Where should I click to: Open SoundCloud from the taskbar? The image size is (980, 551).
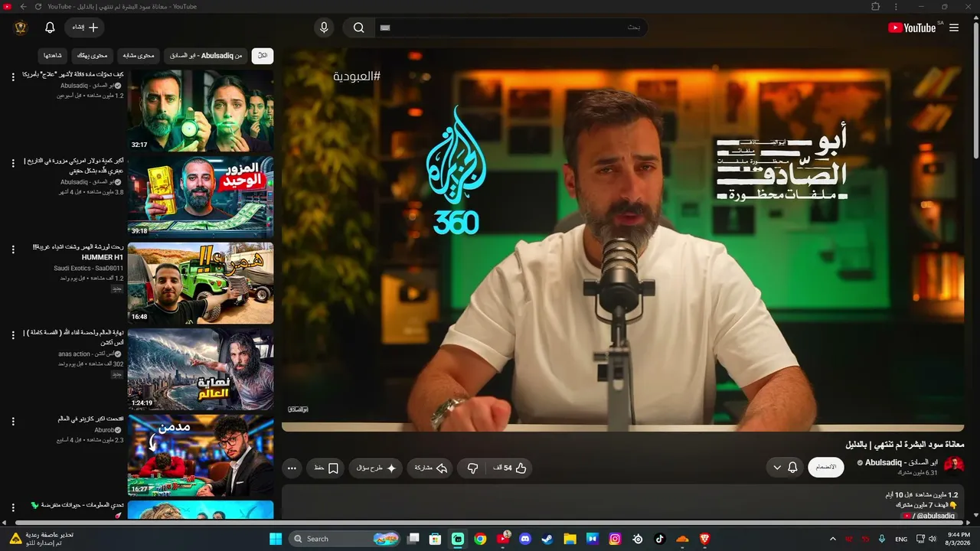[x=682, y=539]
